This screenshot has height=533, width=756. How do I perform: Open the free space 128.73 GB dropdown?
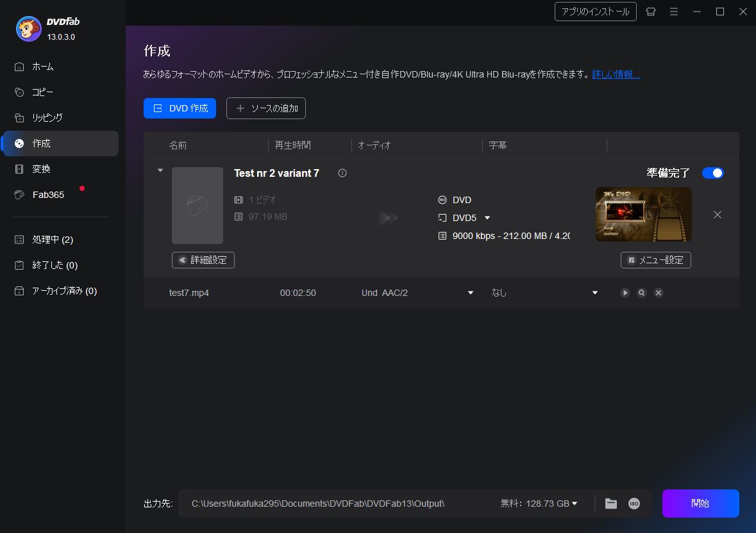coord(575,504)
